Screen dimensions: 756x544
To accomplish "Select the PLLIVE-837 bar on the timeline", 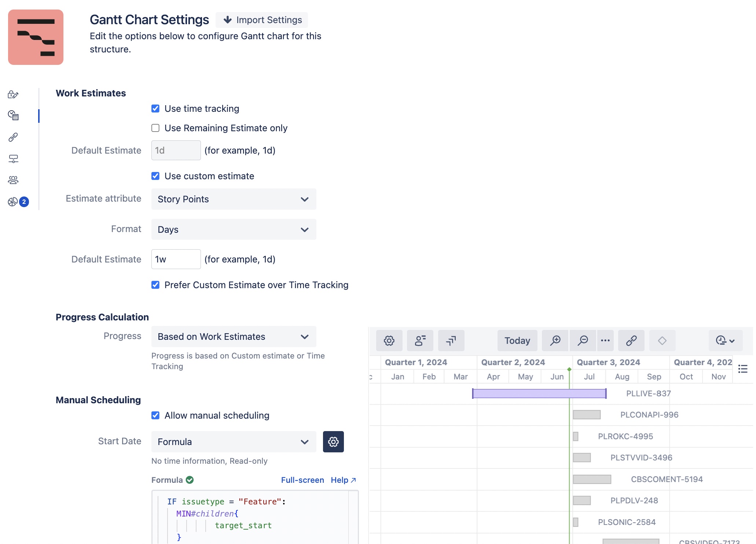I will [x=539, y=393].
